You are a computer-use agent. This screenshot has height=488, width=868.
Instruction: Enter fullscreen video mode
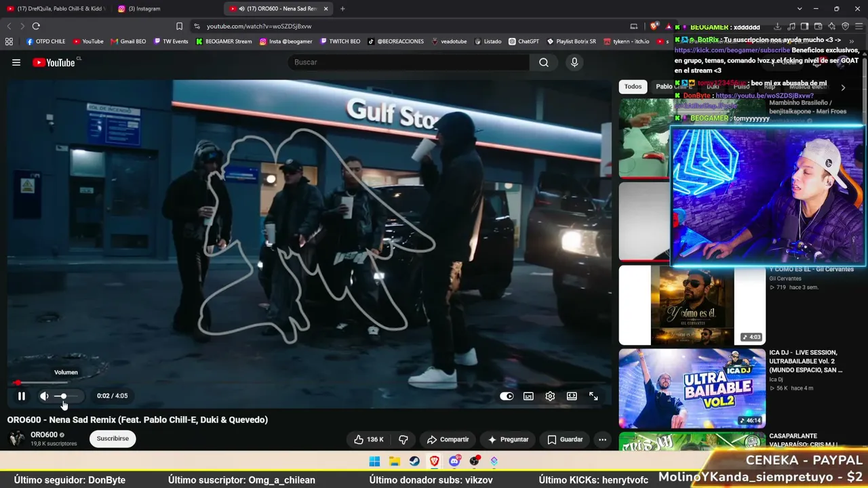point(593,396)
